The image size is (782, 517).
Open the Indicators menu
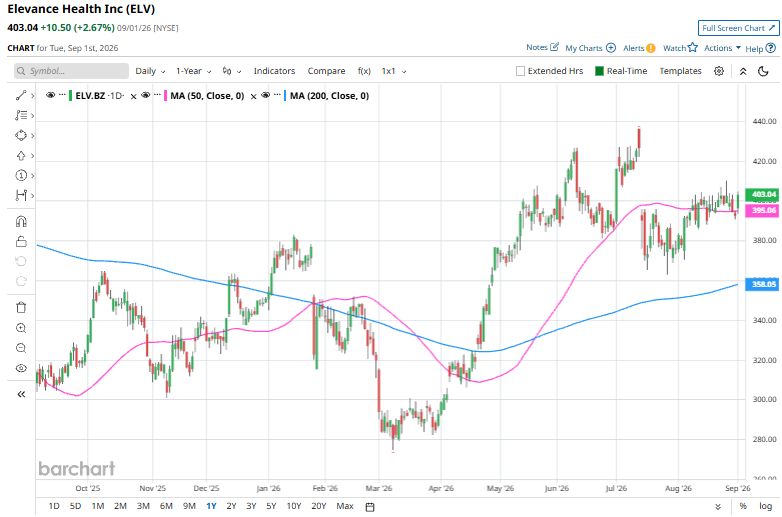click(274, 71)
